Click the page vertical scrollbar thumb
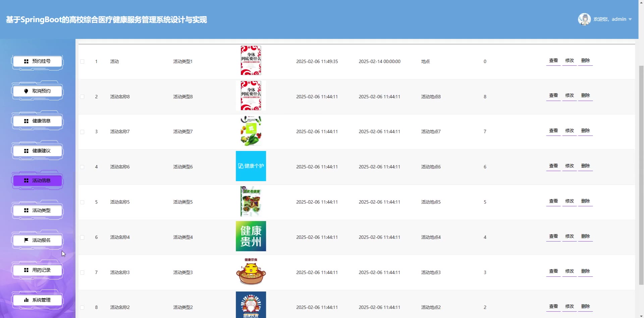Viewport: 644px width, 318px height. [x=641, y=174]
